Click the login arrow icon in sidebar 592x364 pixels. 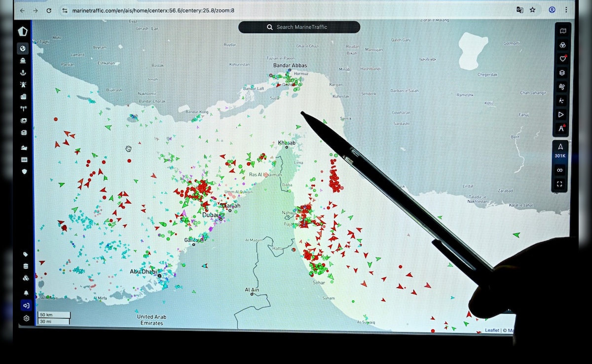tap(26, 305)
